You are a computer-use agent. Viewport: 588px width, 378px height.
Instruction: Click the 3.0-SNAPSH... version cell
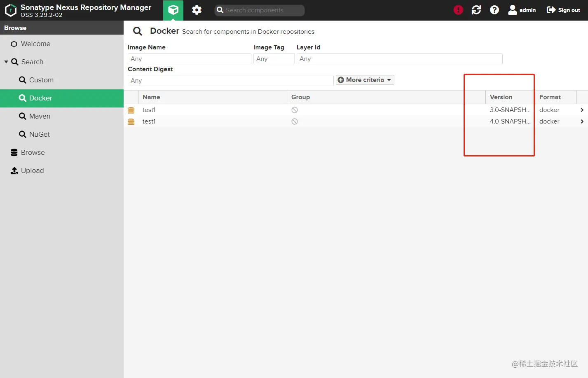[x=510, y=110]
